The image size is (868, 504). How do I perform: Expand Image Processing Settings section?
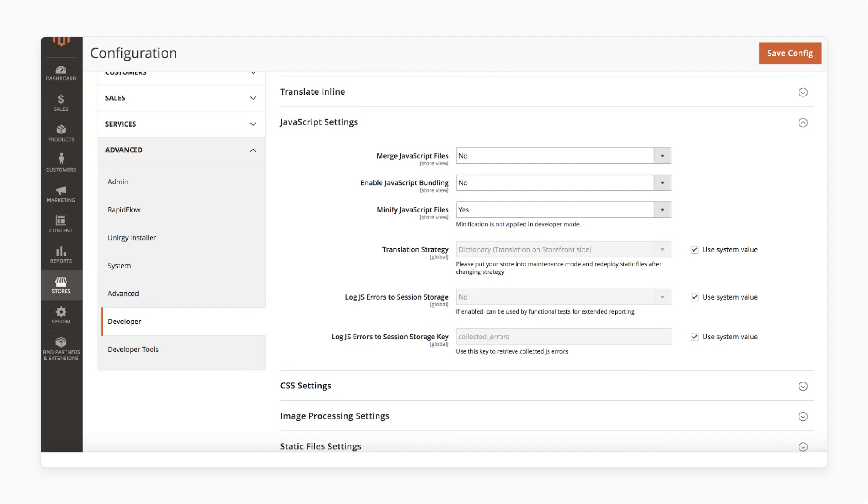(803, 417)
